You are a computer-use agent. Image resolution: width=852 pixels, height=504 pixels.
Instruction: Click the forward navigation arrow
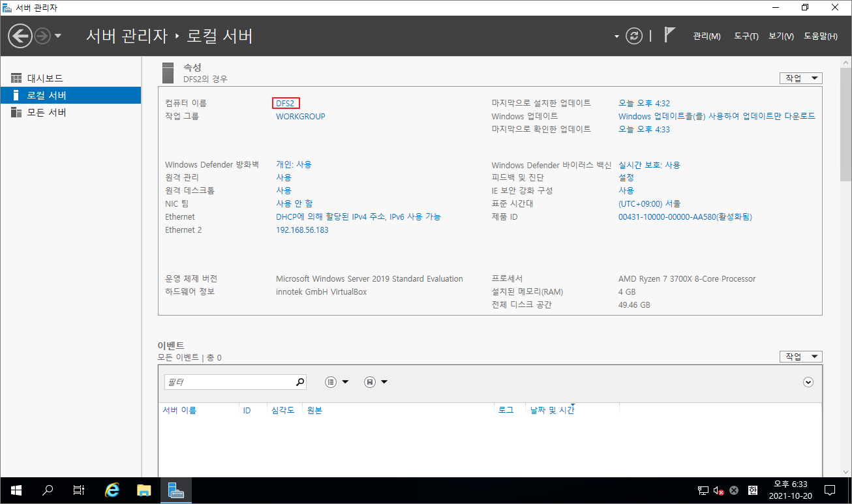[42, 36]
